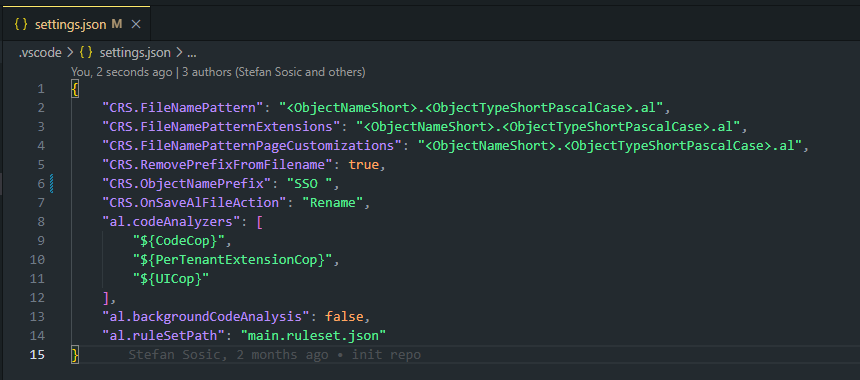Open the .vscode breadcrumb folder
The image size is (860, 380).
(40, 53)
